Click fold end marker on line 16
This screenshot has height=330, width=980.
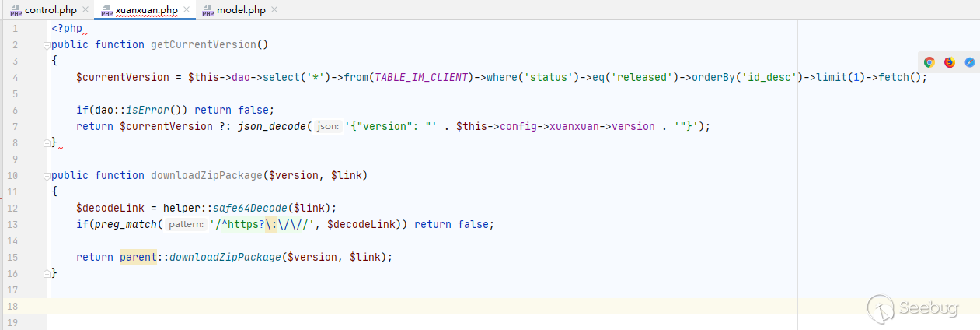pos(47,273)
